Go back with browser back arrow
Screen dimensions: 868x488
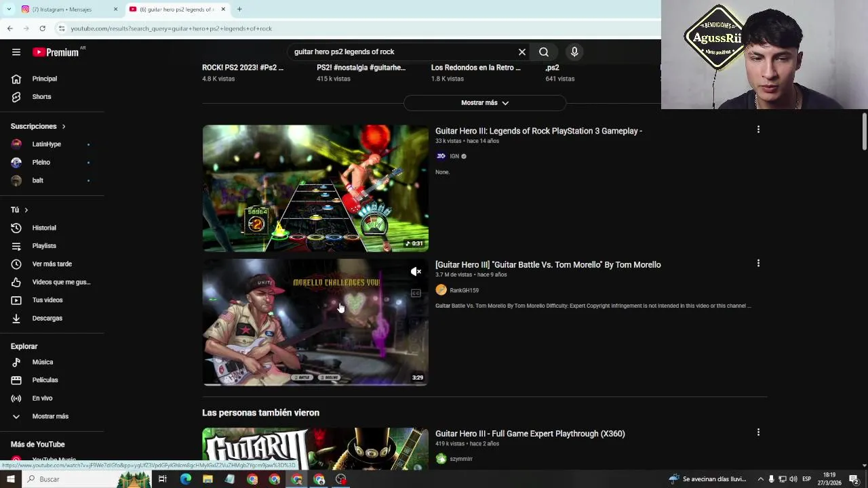click(x=9, y=28)
